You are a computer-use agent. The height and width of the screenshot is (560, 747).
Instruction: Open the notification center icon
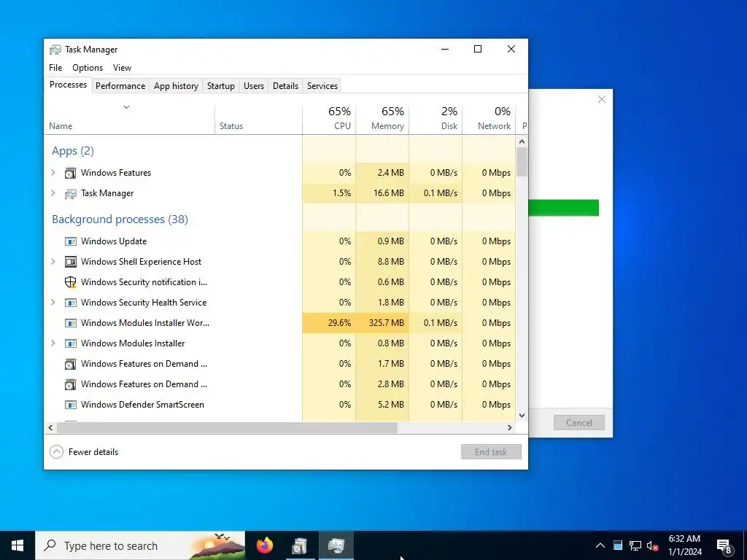click(724, 545)
